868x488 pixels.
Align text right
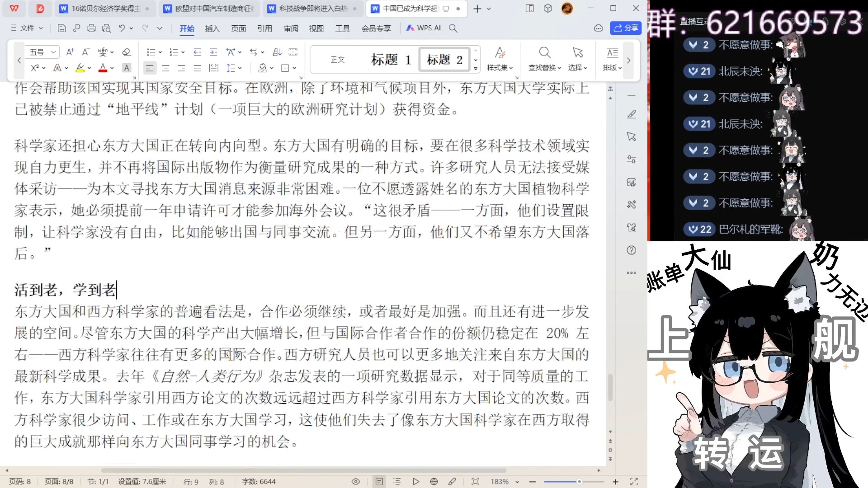click(x=181, y=68)
